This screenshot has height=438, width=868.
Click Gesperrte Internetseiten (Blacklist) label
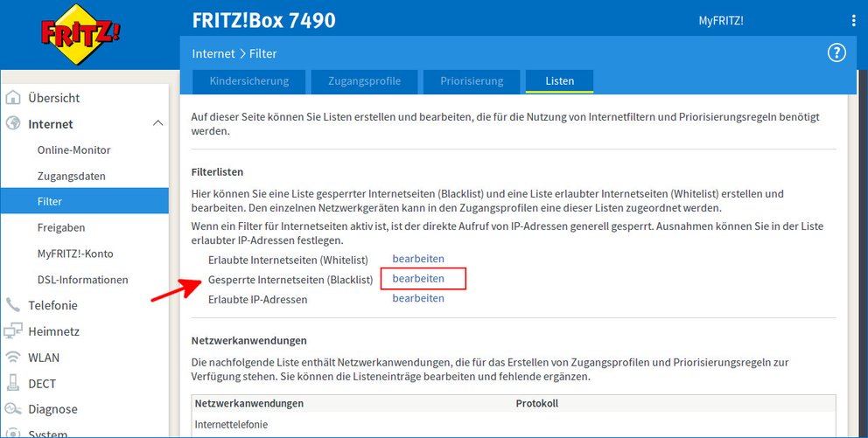click(x=290, y=280)
